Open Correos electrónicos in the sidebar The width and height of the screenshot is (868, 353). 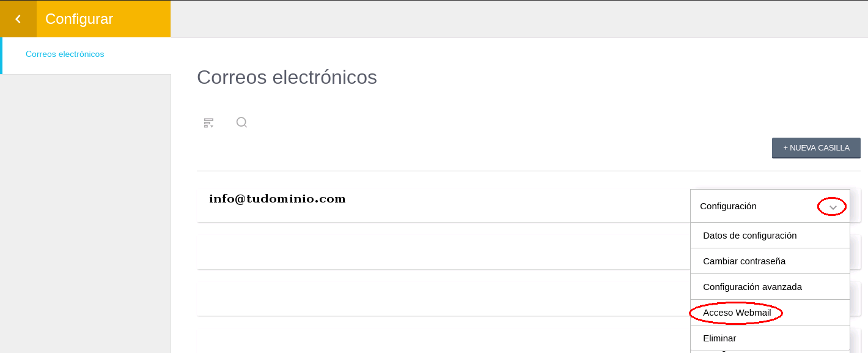click(x=65, y=54)
